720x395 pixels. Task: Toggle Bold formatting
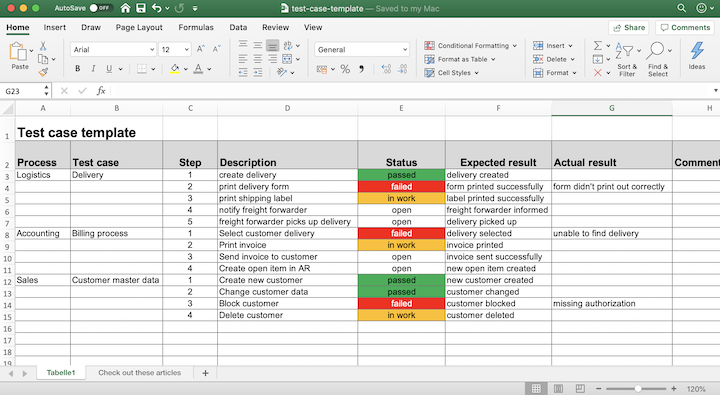[x=78, y=69]
